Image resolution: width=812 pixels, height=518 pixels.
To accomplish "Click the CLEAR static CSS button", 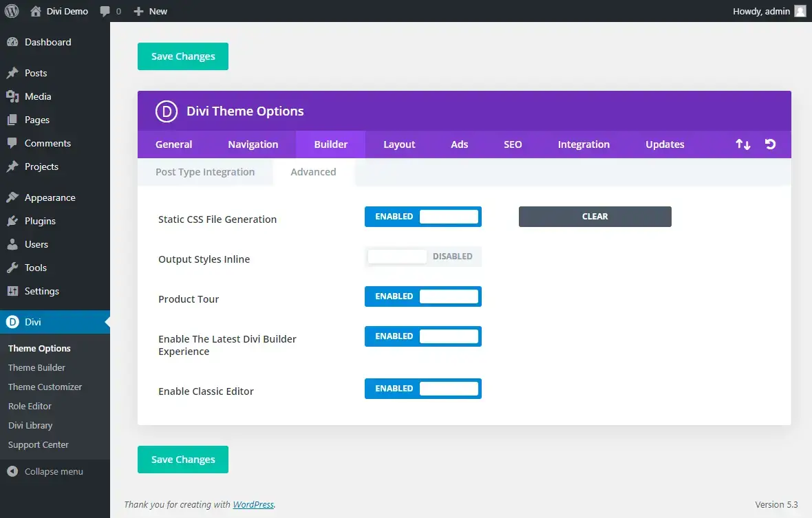I will pyautogui.click(x=595, y=216).
